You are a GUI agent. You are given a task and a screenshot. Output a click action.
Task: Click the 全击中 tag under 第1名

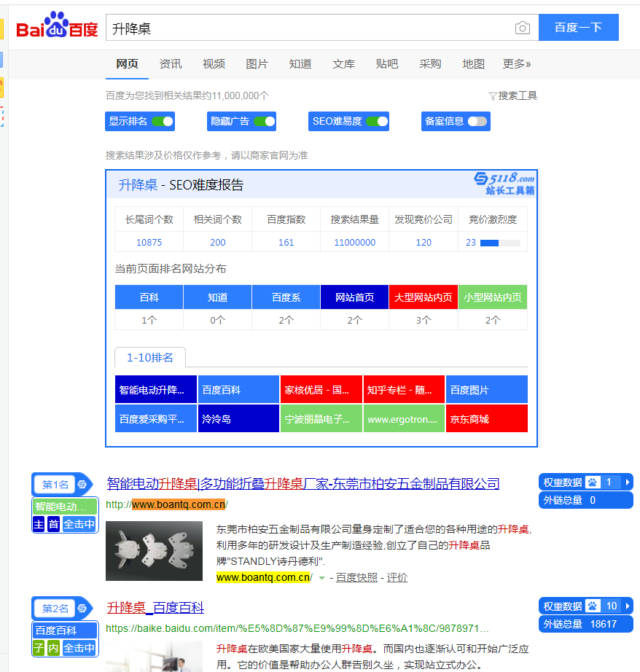click(79, 524)
